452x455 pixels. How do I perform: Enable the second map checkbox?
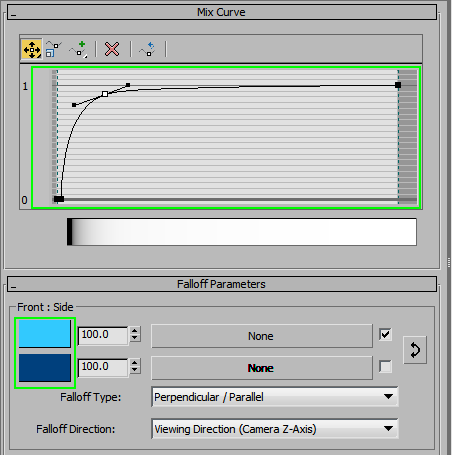click(385, 367)
